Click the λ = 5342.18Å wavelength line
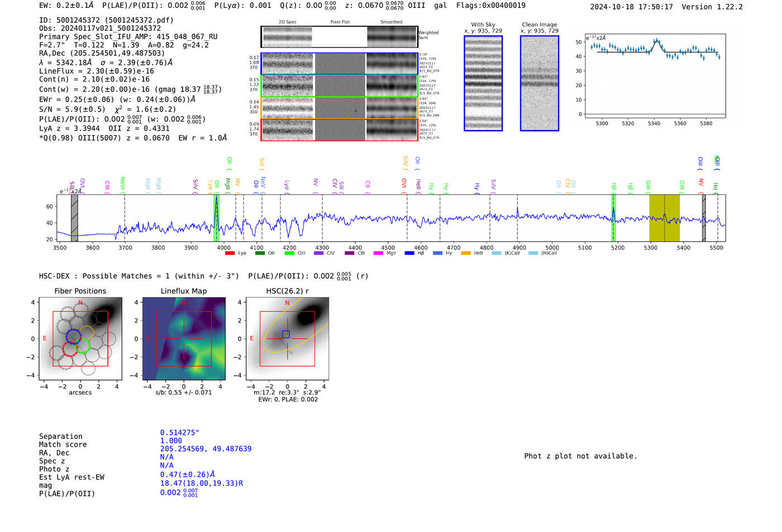This screenshot has width=782, height=532. click(x=106, y=63)
